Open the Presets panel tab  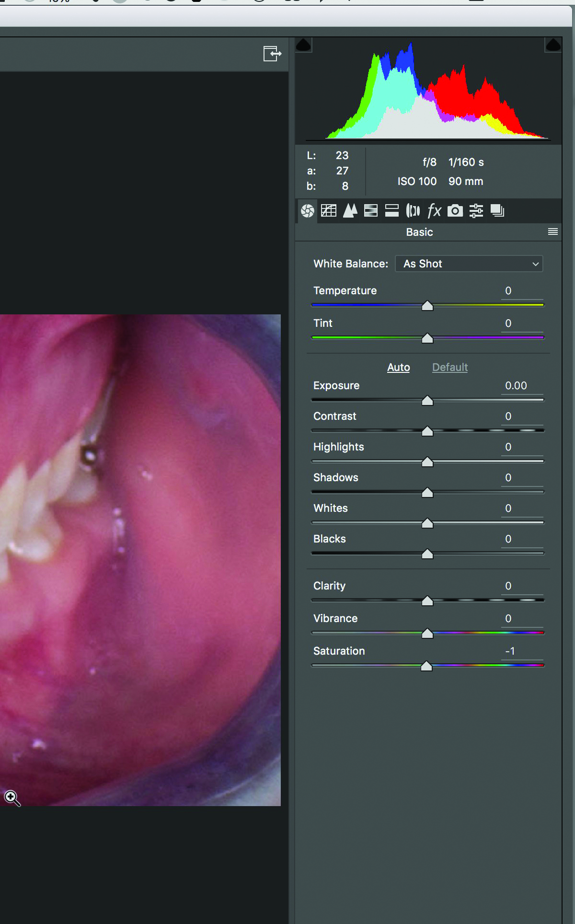tap(476, 210)
